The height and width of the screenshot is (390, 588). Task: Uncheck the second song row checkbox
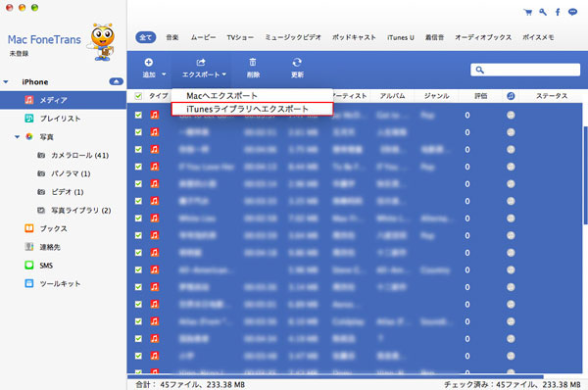(x=138, y=132)
